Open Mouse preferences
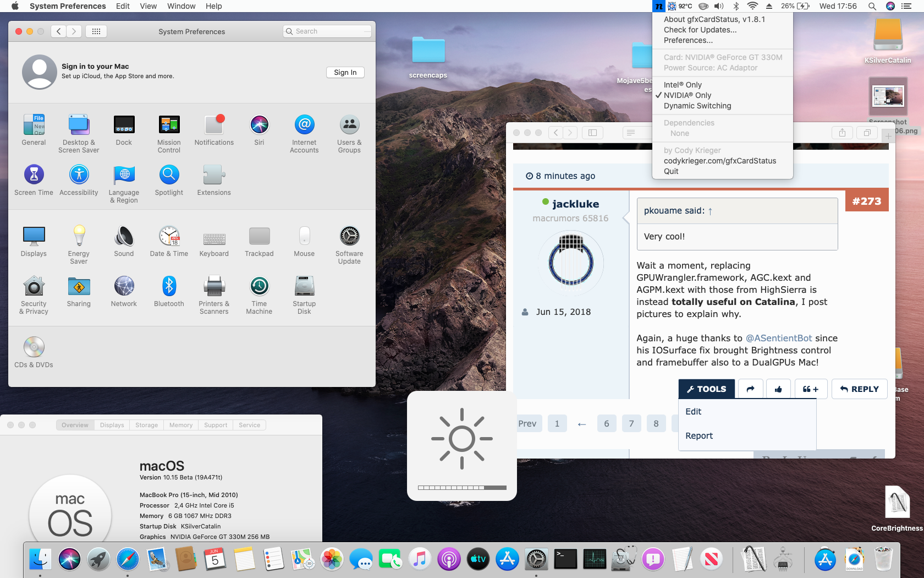 pyautogui.click(x=304, y=241)
